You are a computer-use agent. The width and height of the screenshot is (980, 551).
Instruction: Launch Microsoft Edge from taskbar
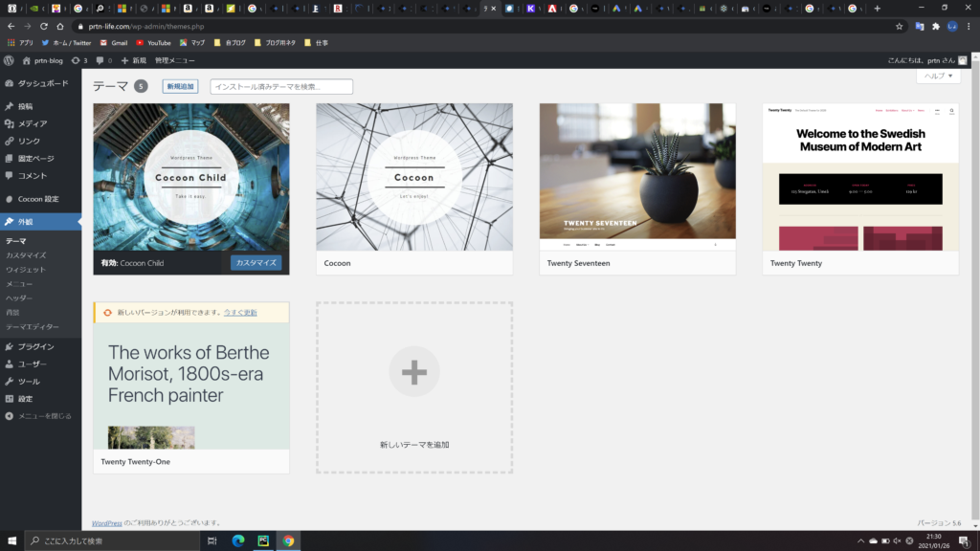238,541
